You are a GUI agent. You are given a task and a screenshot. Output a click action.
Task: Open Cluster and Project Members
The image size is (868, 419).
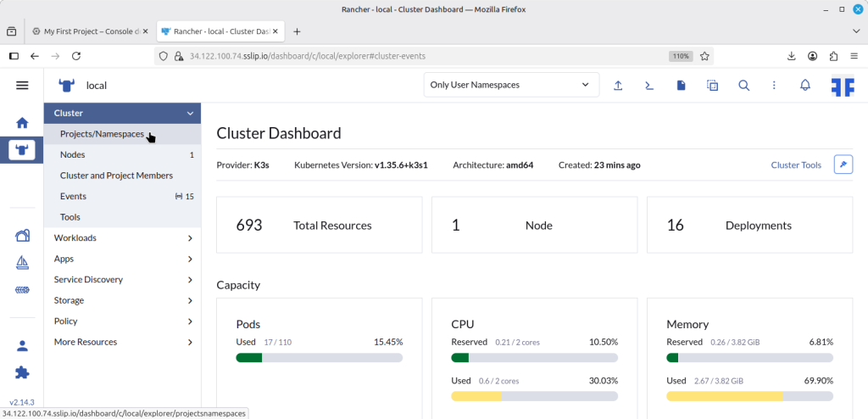[122, 176]
